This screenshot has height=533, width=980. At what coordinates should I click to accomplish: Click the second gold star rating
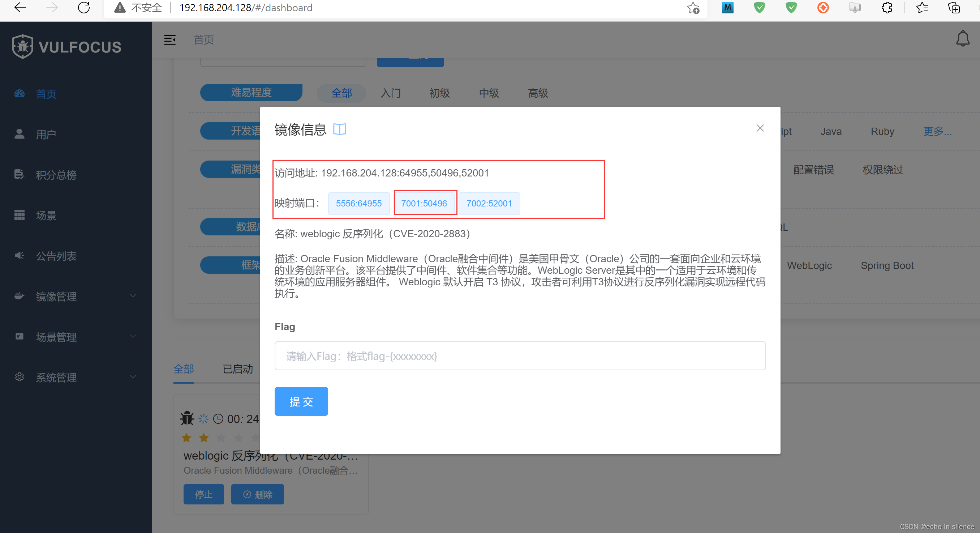(x=203, y=438)
